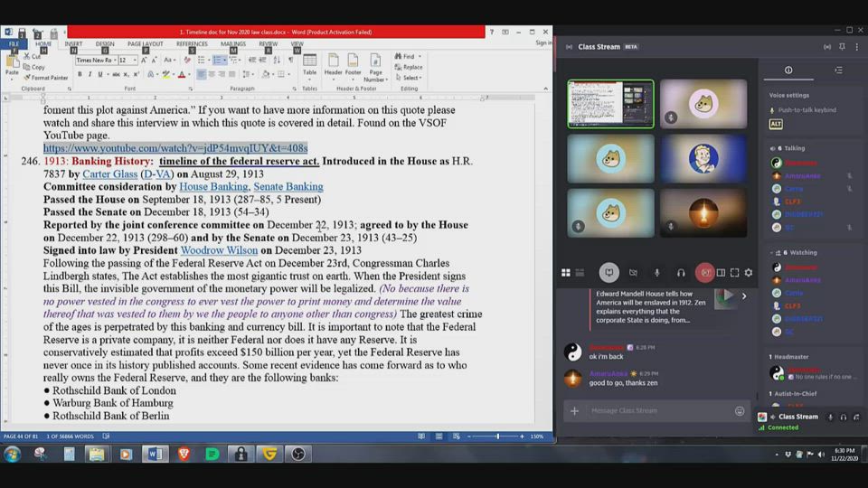Toggle headphones deafen in call controls
Image resolution: width=868 pixels, height=488 pixels.
(681, 272)
